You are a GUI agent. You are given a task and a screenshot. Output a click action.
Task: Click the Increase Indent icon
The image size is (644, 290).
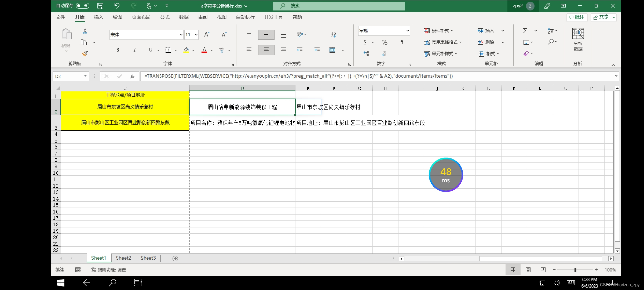tap(317, 50)
